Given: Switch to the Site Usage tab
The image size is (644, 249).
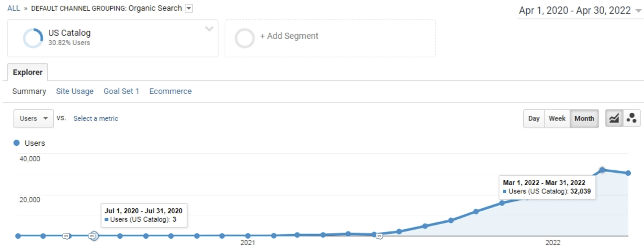Looking at the screenshot, I should pyautogui.click(x=75, y=91).
